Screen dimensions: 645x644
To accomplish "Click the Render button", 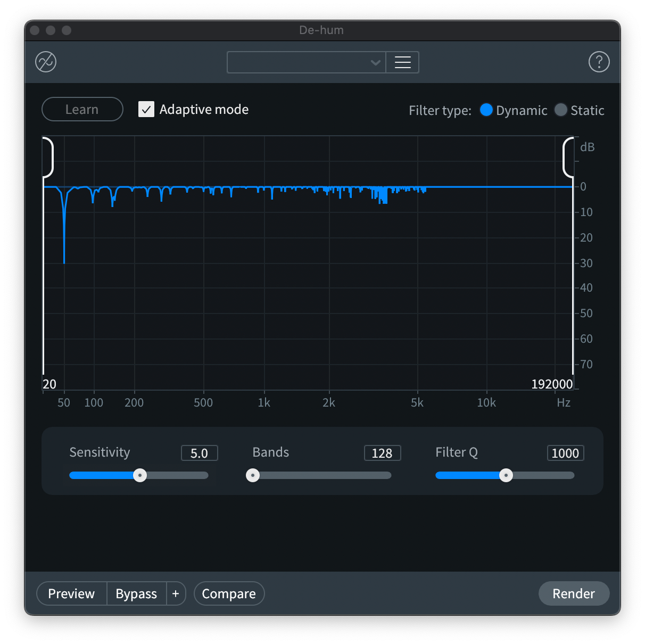I will [574, 593].
